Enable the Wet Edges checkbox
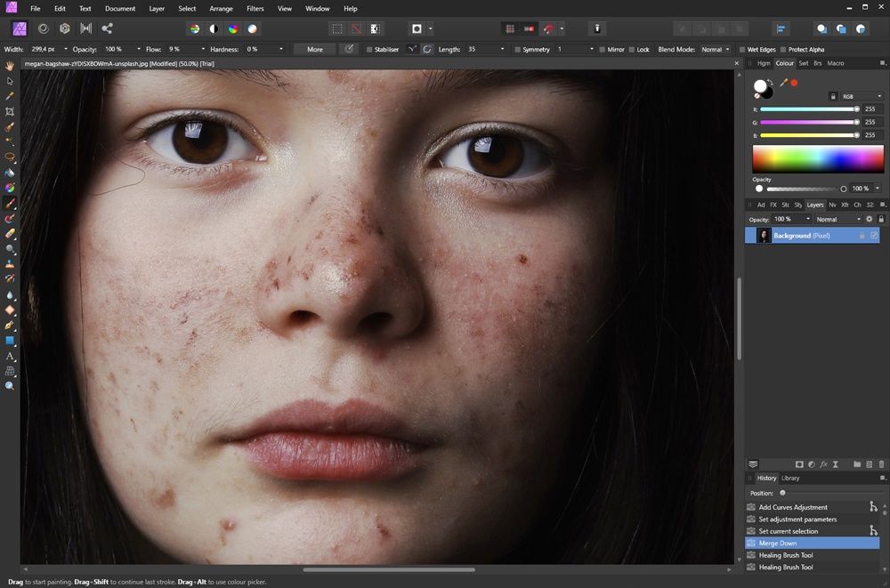890x588 pixels. pyautogui.click(x=742, y=50)
